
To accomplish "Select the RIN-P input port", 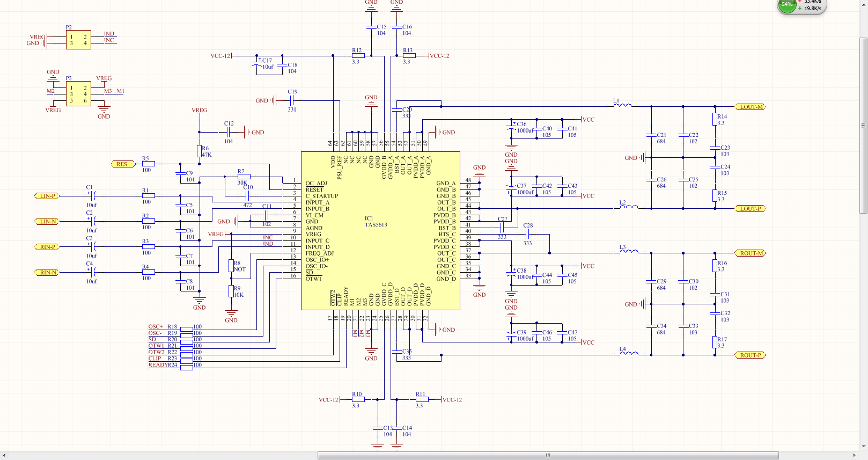I will click(x=47, y=247).
